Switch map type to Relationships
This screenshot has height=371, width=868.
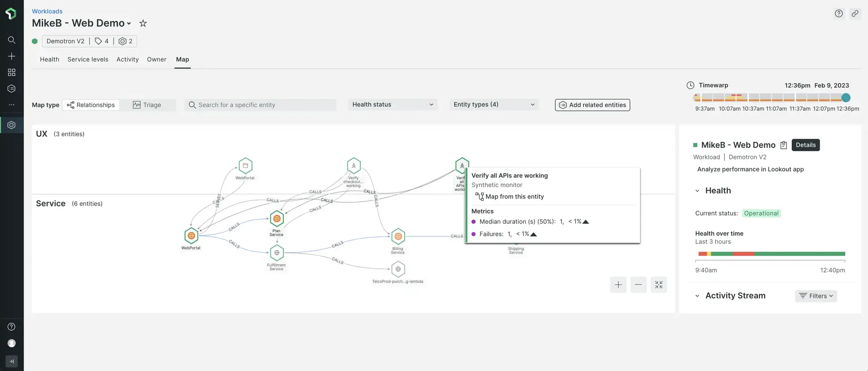click(91, 105)
